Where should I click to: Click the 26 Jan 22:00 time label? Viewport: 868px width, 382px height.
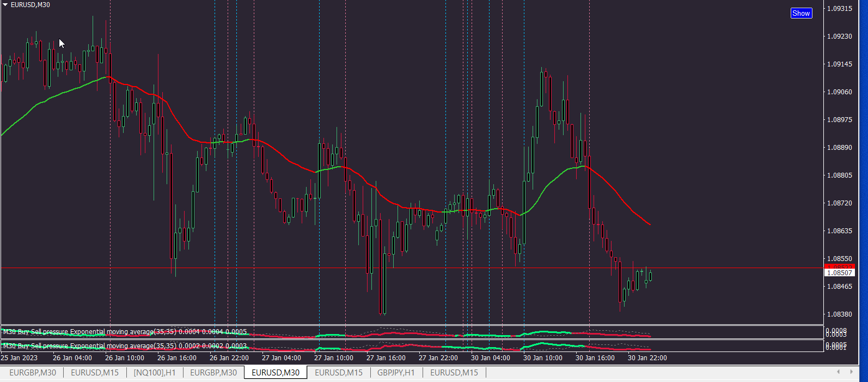pos(229,358)
